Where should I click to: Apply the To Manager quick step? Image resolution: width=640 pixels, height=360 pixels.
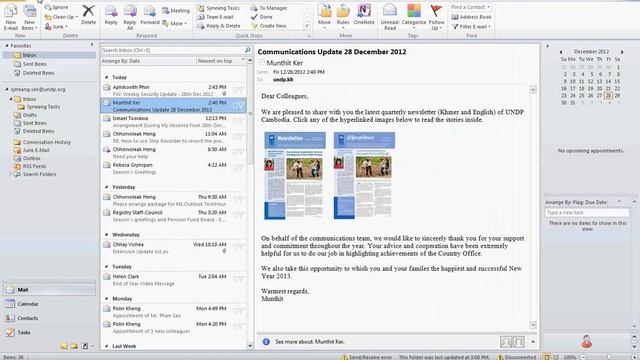click(x=269, y=8)
